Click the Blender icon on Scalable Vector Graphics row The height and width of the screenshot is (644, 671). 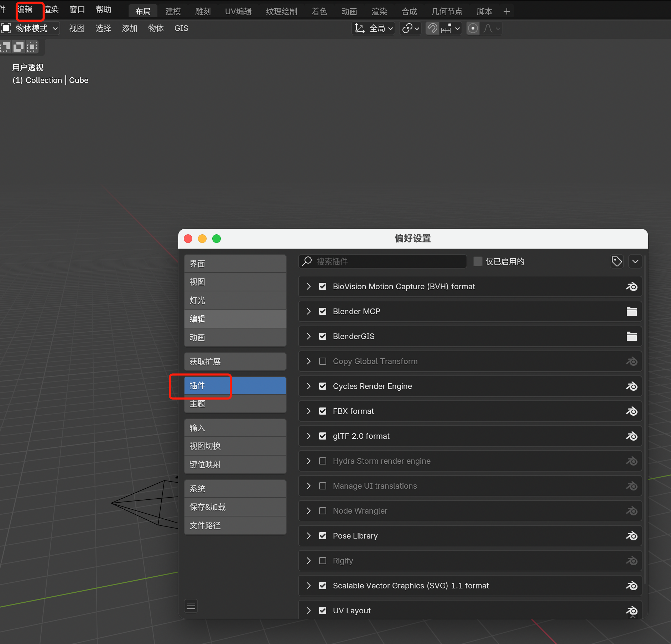click(x=631, y=586)
